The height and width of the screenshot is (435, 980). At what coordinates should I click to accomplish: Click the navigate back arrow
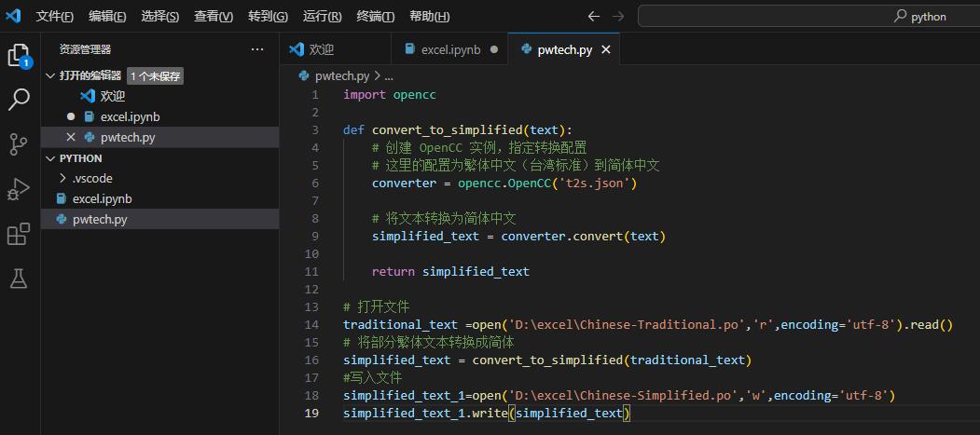tap(594, 17)
